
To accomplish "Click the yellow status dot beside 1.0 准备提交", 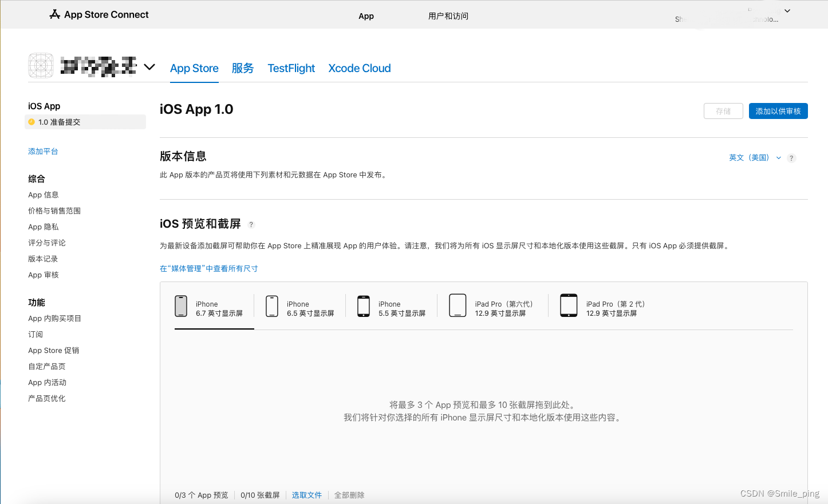I will click(x=31, y=122).
